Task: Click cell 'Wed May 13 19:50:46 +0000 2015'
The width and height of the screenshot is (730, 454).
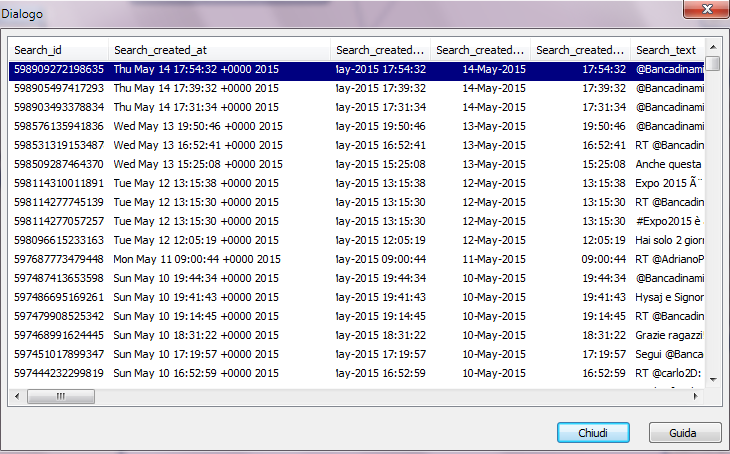Action: pos(198,126)
